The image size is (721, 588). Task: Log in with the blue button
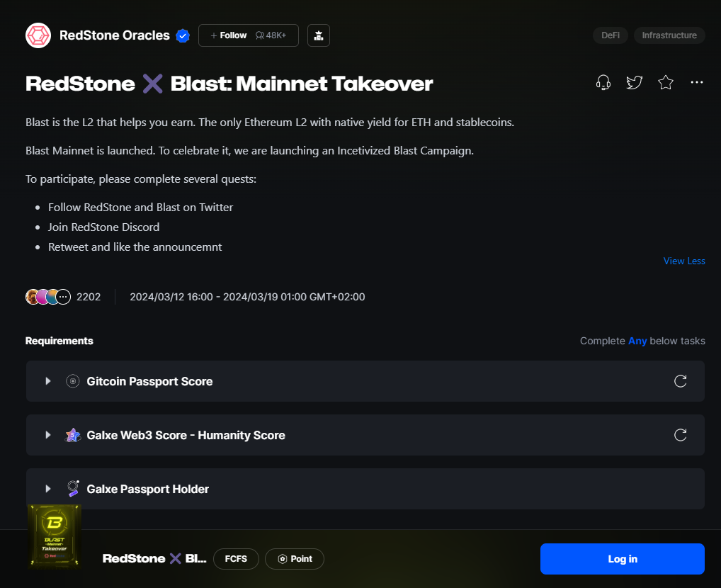coord(622,558)
